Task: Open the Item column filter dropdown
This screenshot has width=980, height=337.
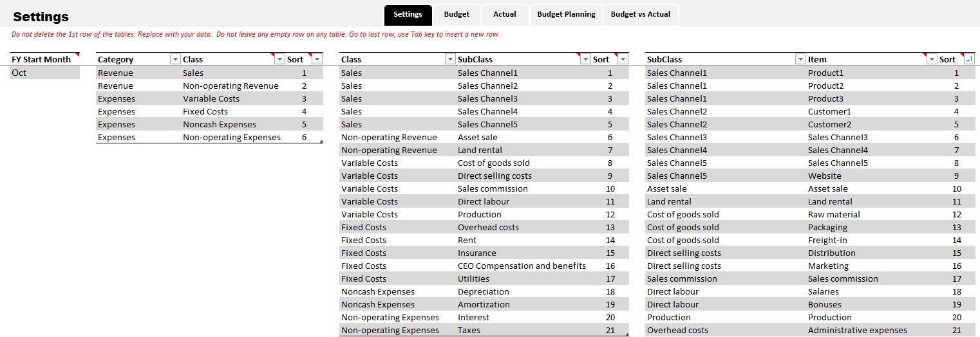Action: 932,59
